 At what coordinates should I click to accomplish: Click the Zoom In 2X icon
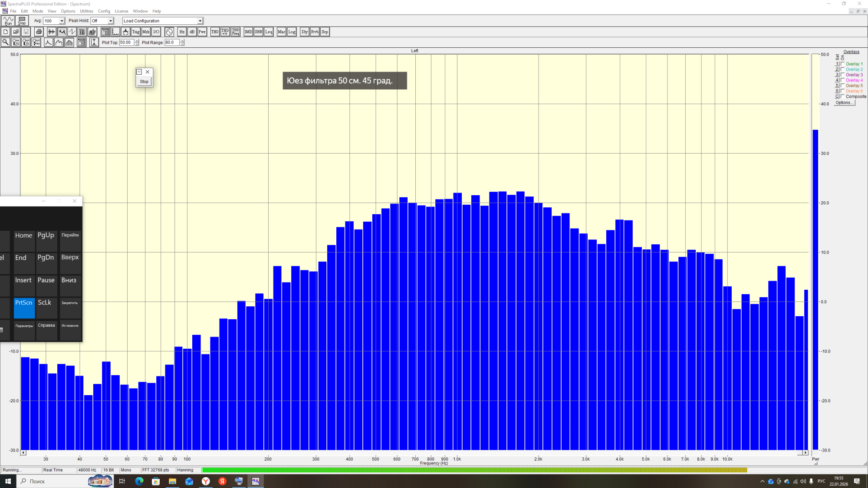point(16,43)
